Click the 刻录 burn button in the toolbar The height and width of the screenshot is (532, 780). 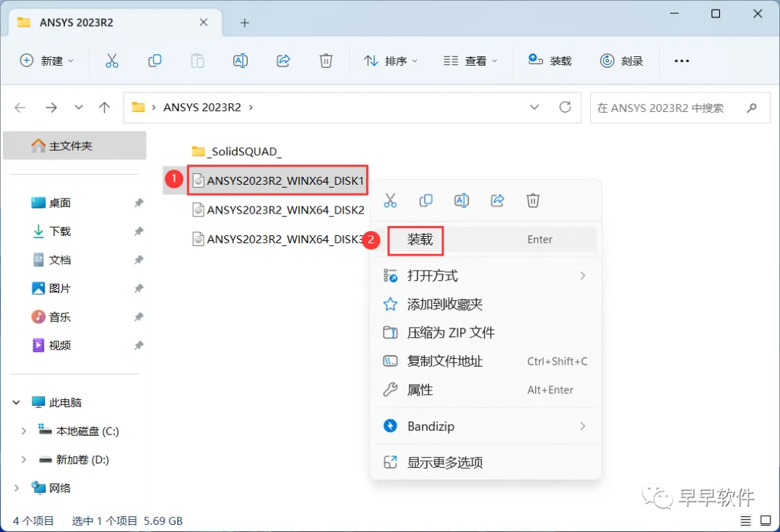click(621, 61)
